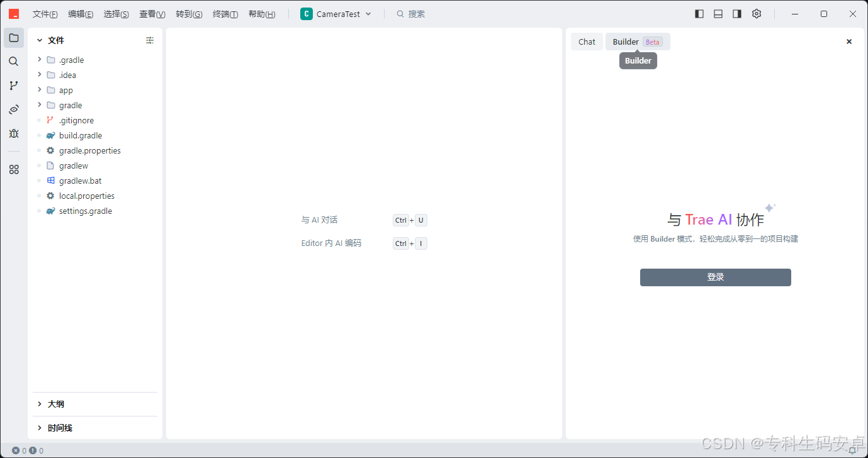This screenshot has width=868, height=458.
Task: Open the 编辑(E) menu
Action: (x=81, y=14)
